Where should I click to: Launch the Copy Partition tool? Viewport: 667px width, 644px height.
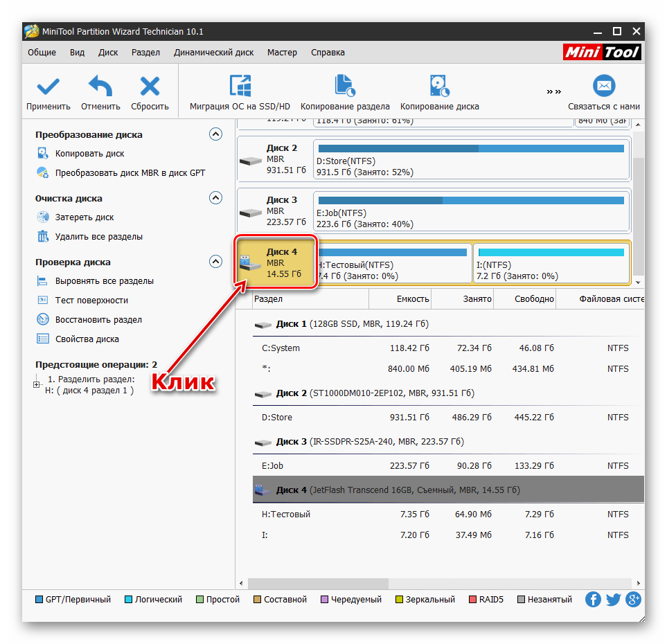click(x=345, y=87)
